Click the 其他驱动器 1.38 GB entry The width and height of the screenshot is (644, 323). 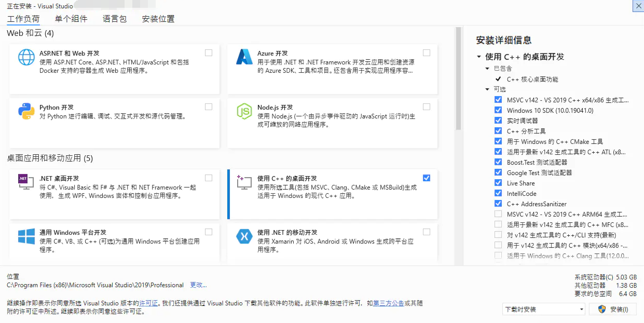coord(606,285)
